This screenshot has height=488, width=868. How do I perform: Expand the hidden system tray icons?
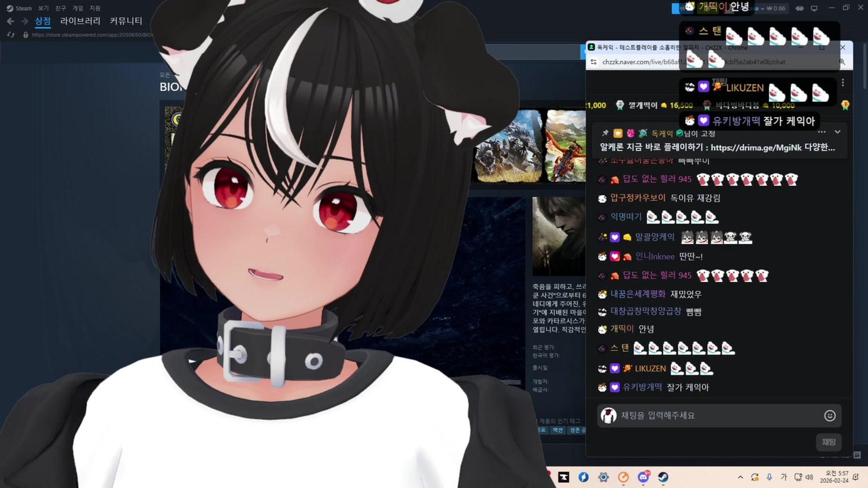(740, 477)
